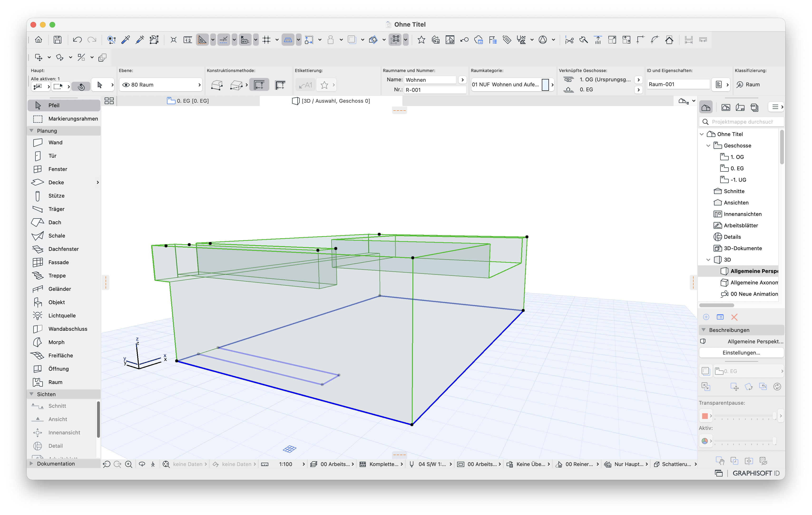This screenshot has height=515, width=812.
Task: Select the Tür tool
Action: 64,156
